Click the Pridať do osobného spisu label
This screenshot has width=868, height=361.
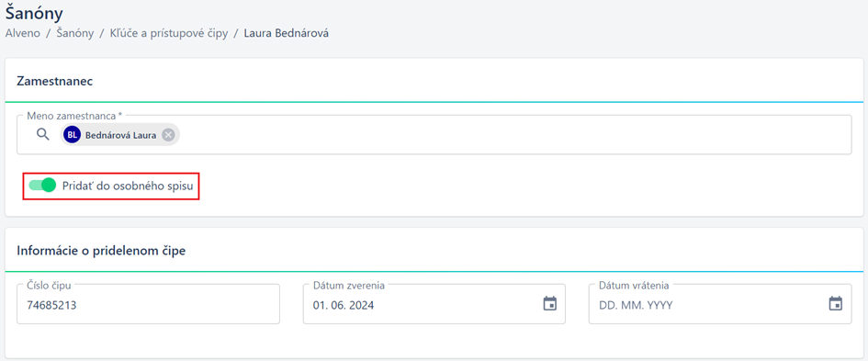click(128, 186)
